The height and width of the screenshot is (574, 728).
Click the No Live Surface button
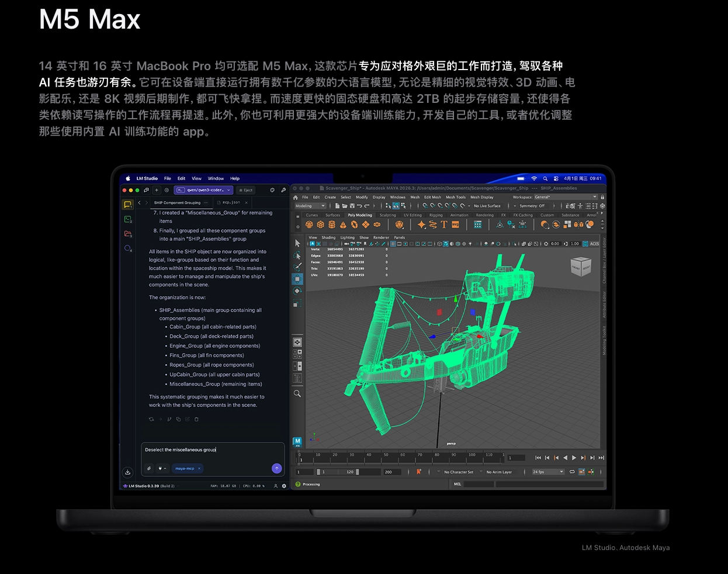[x=487, y=206]
